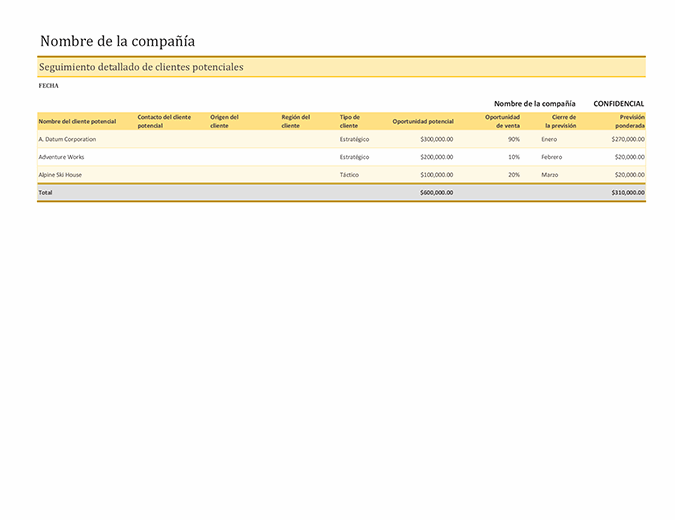Click 'Oportunidad potencial' column header

pyautogui.click(x=423, y=121)
